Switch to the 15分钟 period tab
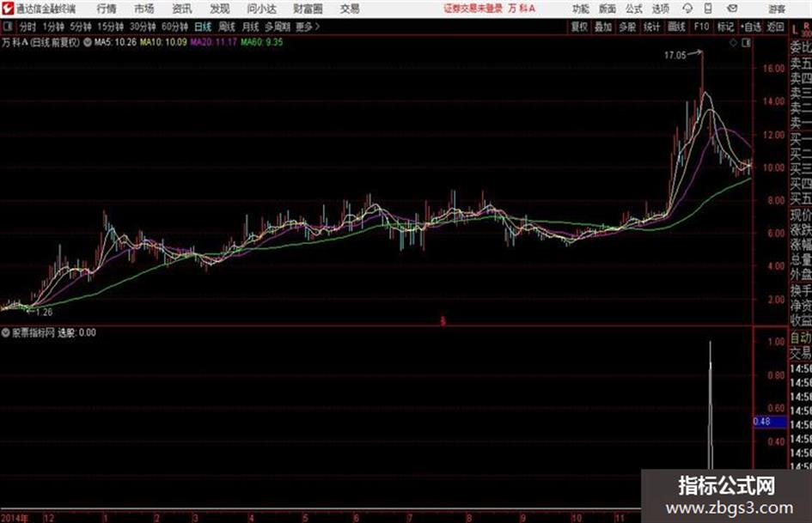 [x=110, y=27]
